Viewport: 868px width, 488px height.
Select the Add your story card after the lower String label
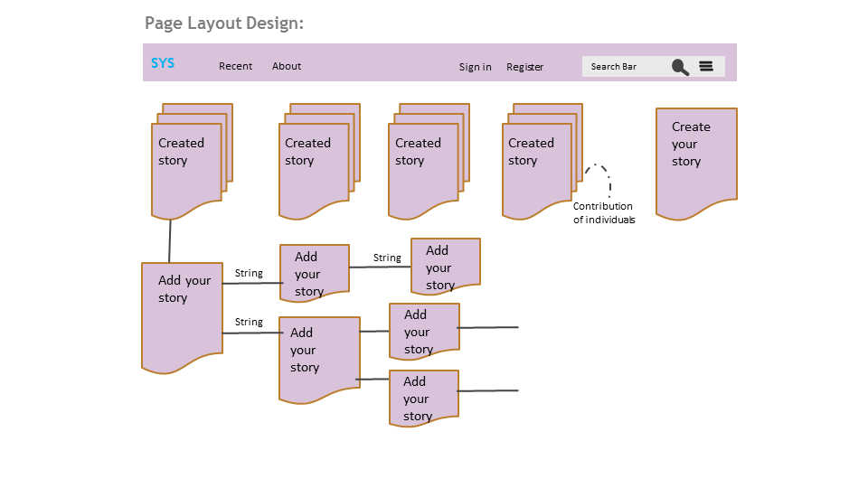(319, 355)
